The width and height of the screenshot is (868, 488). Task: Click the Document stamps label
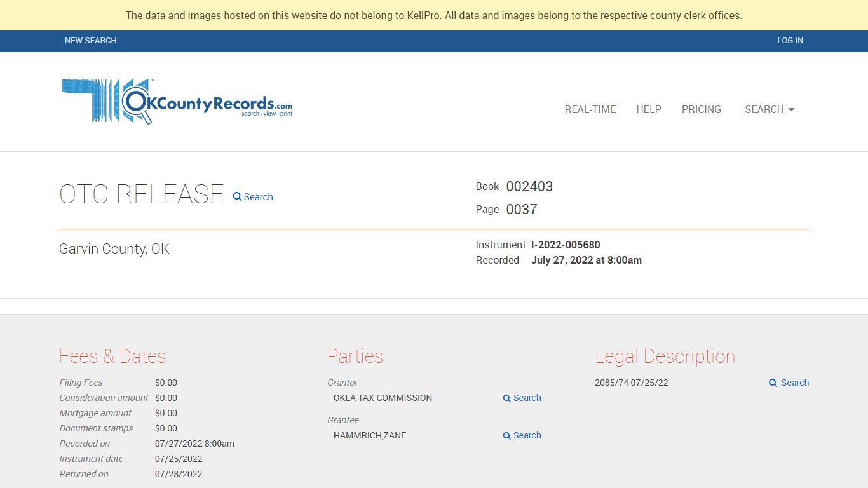tap(96, 428)
